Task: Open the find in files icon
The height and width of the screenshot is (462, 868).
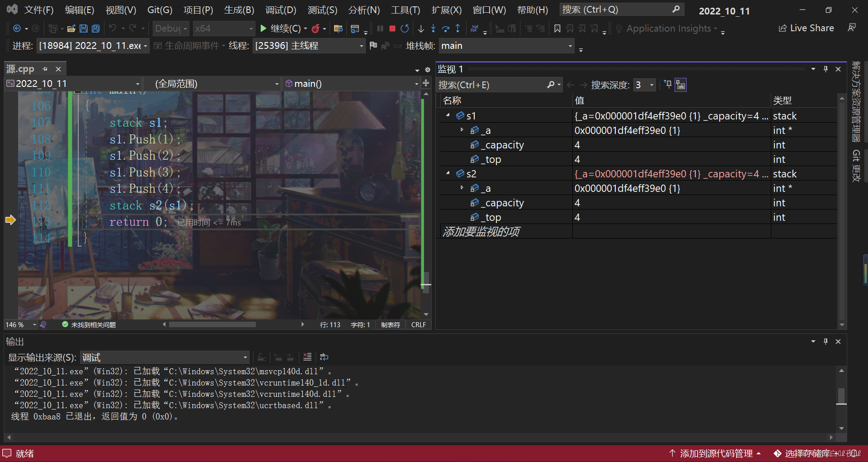Action: pos(338,29)
